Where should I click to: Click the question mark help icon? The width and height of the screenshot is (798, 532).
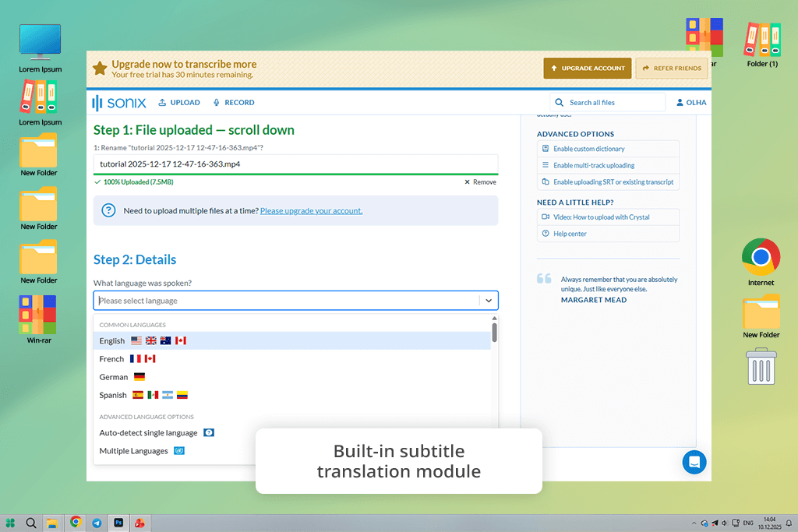coord(108,210)
